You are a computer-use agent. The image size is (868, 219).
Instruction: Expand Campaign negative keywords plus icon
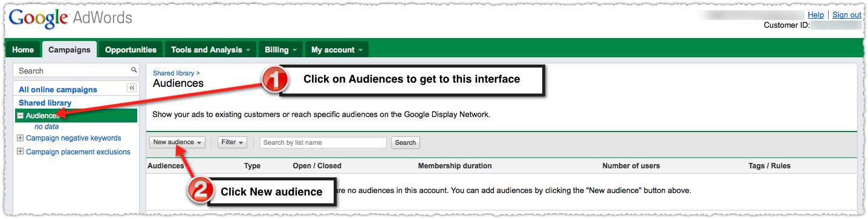point(21,138)
